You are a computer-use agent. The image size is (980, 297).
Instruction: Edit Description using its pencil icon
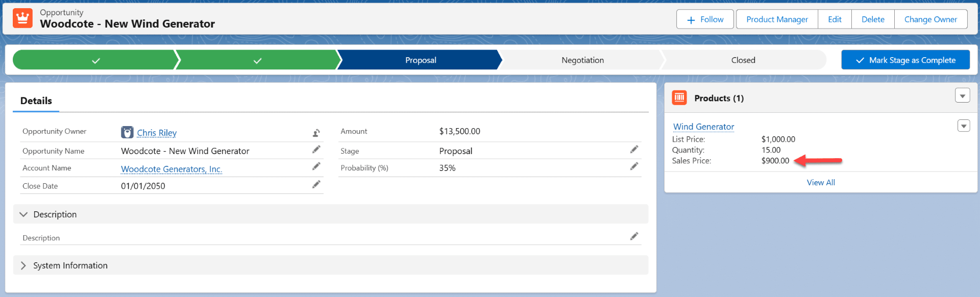(634, 236)
